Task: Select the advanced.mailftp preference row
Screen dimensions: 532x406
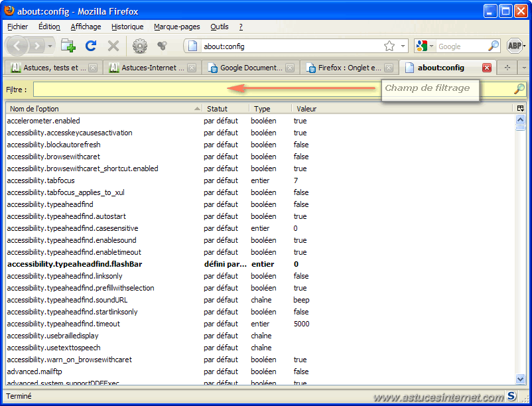Action: [261, 372]
